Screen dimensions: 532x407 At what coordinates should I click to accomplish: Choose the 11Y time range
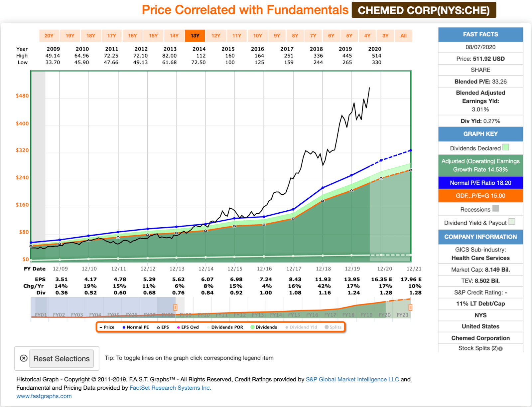pos(237,36)
